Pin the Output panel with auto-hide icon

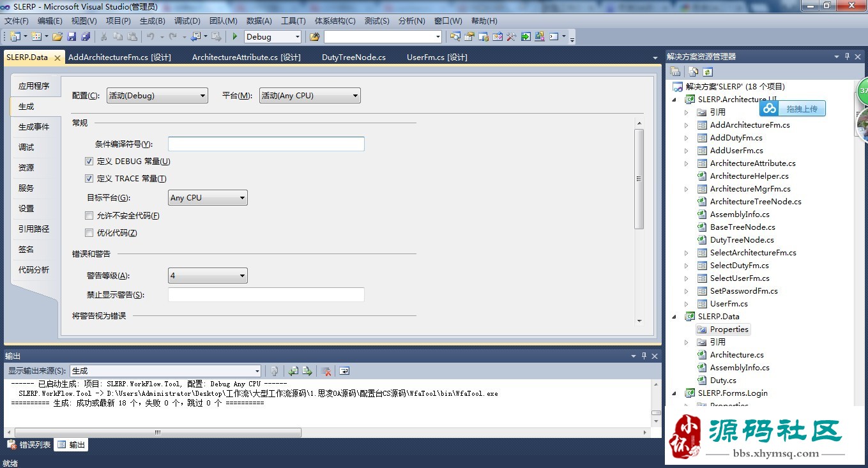644,356
